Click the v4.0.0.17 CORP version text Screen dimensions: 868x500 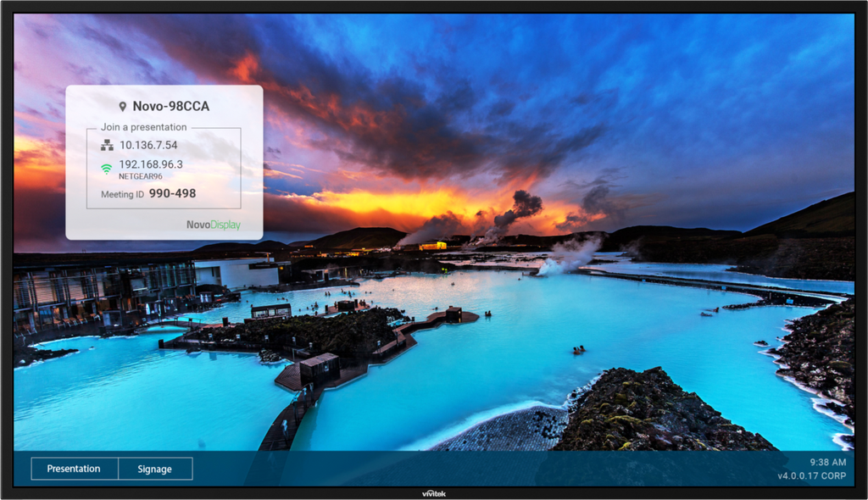pyautogui.click(x=811, y=475)
